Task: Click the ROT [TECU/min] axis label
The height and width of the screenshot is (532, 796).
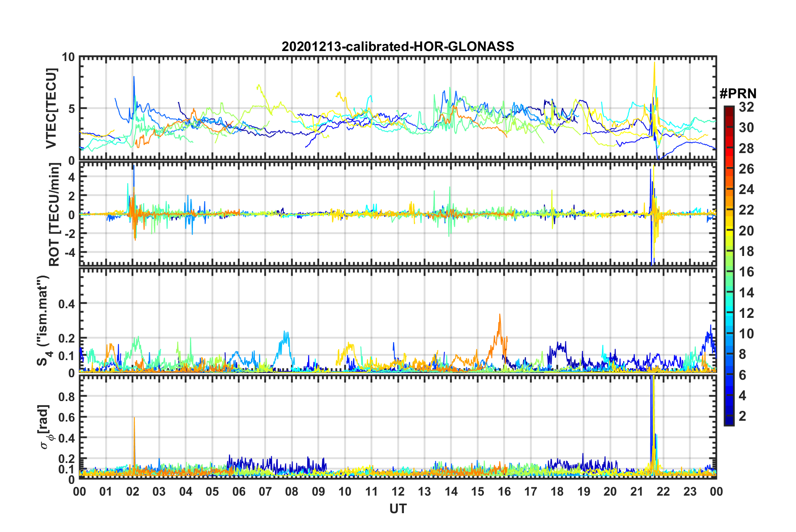Action: tap(54, 215)
